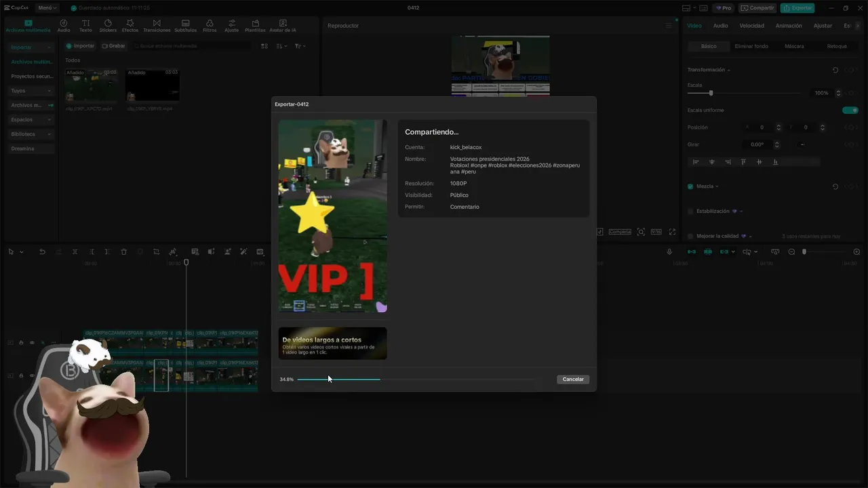This screenshot has height=488, width=868.
Task: Click the align left icon in Video panel
Action: tap(696, 162)
